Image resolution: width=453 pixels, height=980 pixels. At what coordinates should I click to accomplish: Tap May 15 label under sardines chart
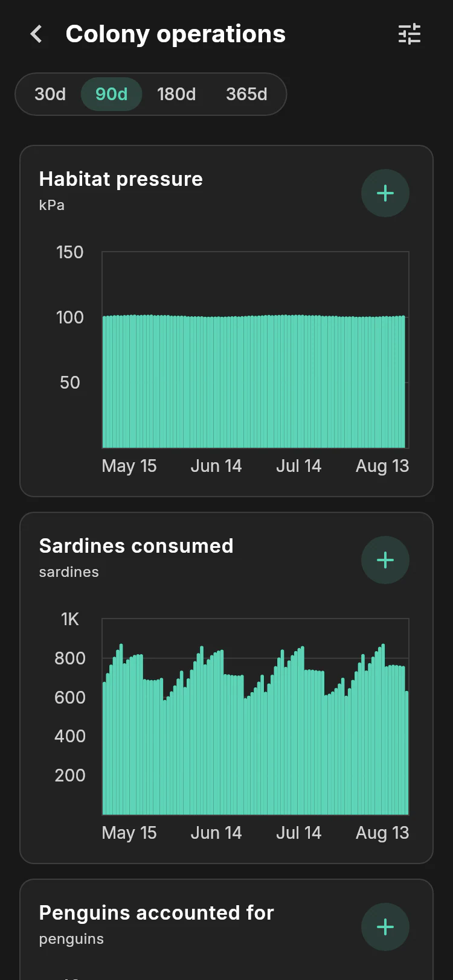click(x=129, y=833)
